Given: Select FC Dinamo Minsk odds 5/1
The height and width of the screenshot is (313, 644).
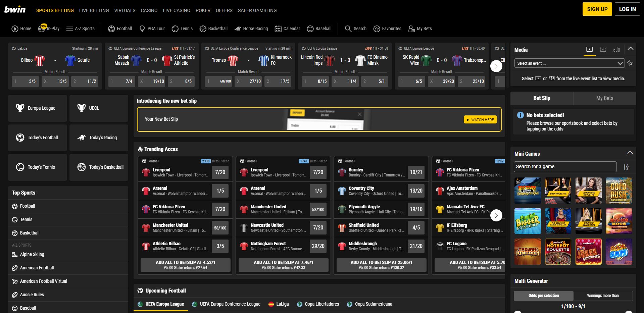Looking at the screenshot, I should coord(375,81).
